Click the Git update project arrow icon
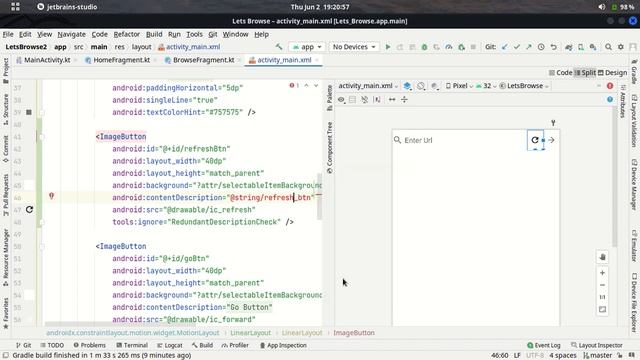The image size is (640, 360). (504, 47)
